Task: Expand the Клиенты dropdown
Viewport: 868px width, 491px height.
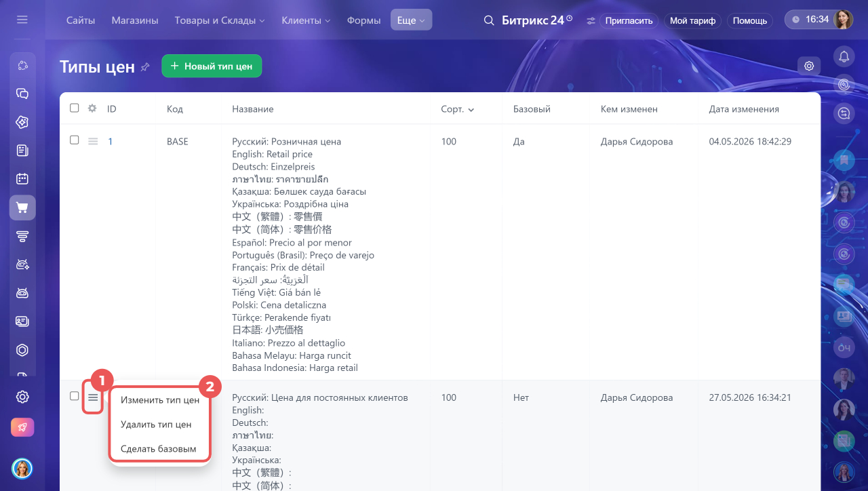Action: point(306,20)
